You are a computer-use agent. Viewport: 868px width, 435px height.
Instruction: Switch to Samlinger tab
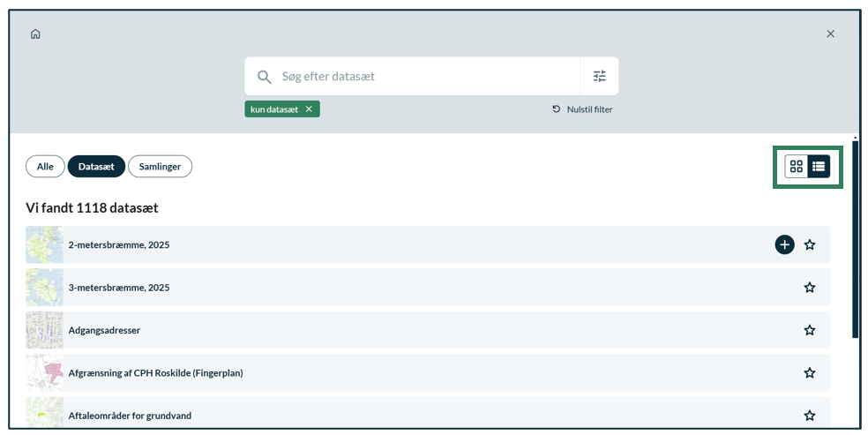click(160, 167)
